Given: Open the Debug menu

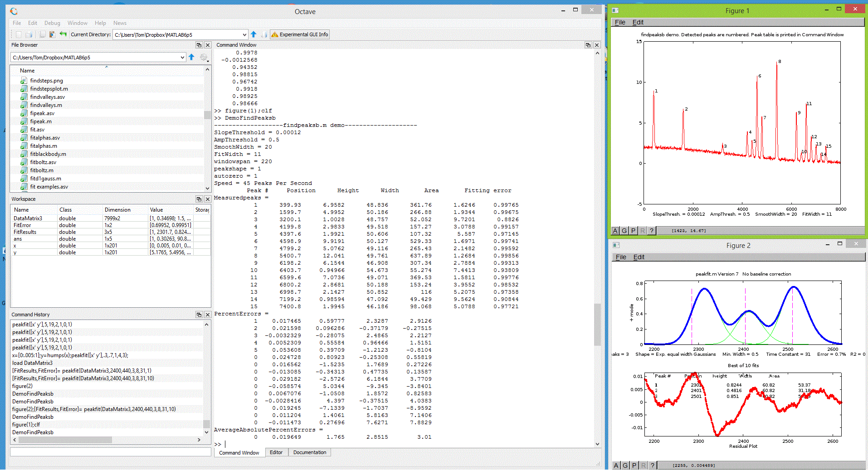Looking at the screenshot, I should click(52, 23).
